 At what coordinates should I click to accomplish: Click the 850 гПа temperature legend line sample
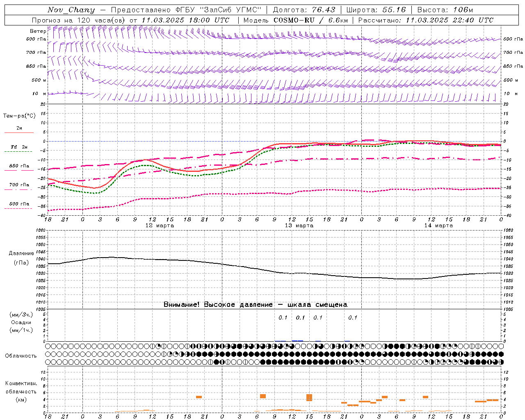click(x=19, y=170)
